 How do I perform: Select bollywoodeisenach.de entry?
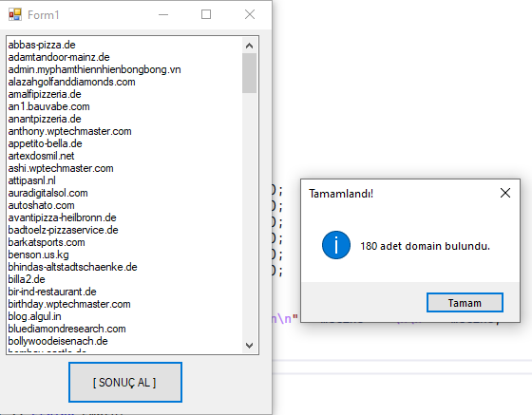(58, 341)
